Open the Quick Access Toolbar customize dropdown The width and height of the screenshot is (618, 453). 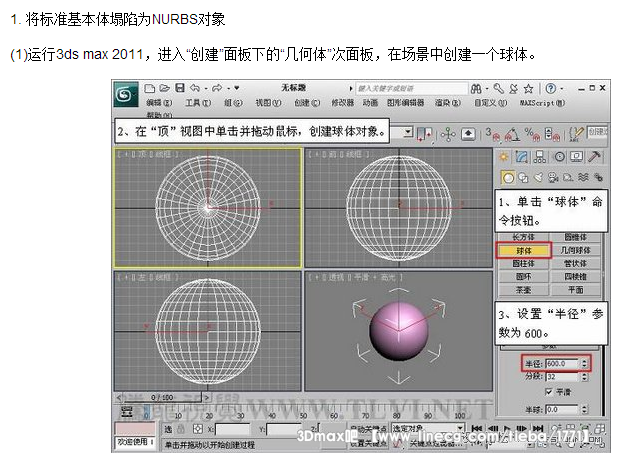tap(237, 88)
